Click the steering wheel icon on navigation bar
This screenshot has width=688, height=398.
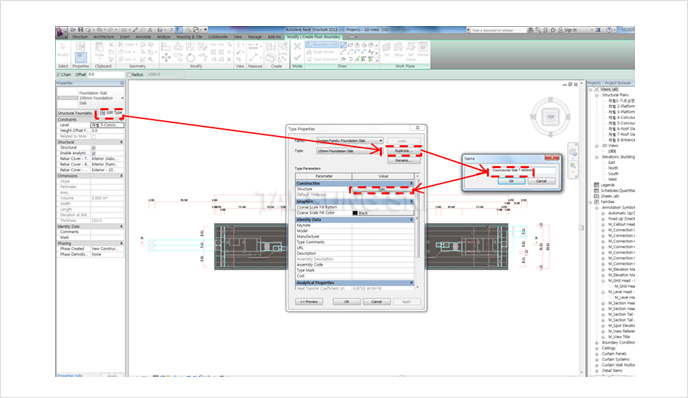(573, 152)
